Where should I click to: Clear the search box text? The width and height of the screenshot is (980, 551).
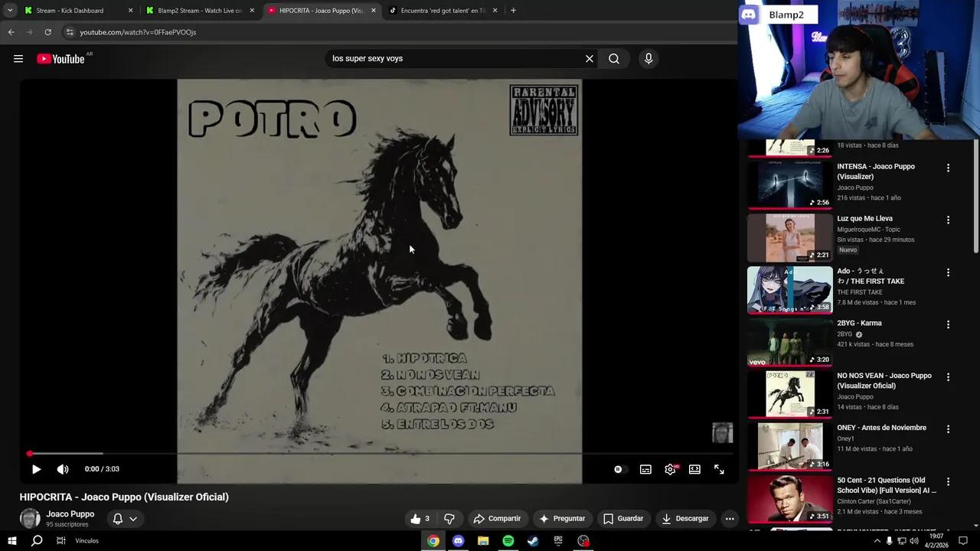[x=590, y=59]
